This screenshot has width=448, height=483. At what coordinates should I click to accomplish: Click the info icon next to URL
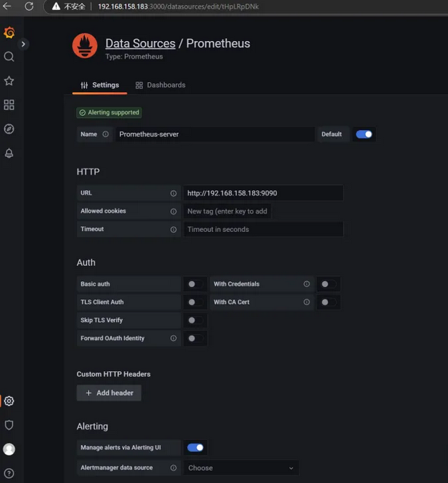174,193
